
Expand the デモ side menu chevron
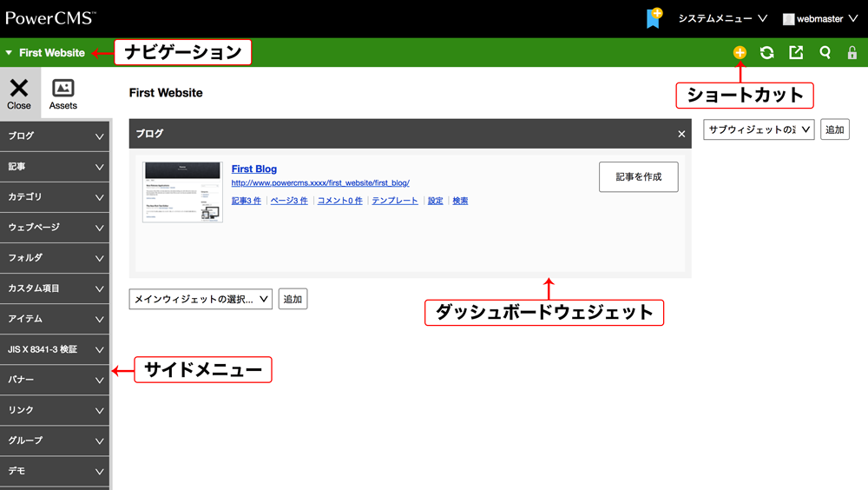point(99,472)
